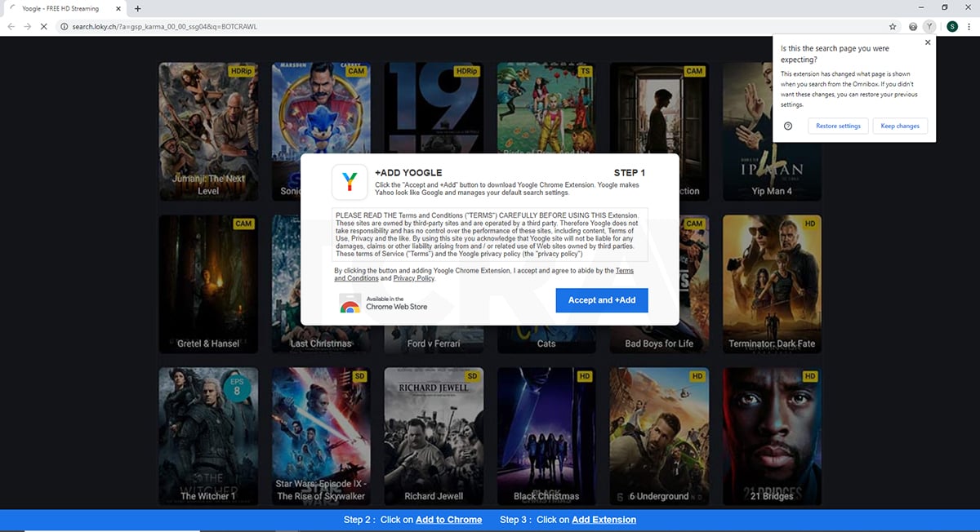The width and height of the screenshot is (980, 532).
Task: Open the Birds of Prey poster
Action: (x=546, y=108)
